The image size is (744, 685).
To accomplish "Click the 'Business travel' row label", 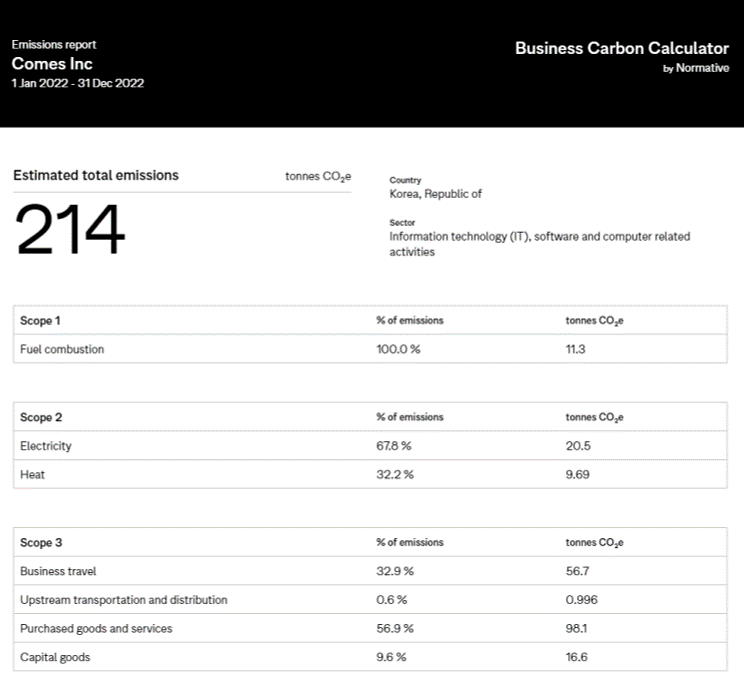I will (x=58, y=571).
